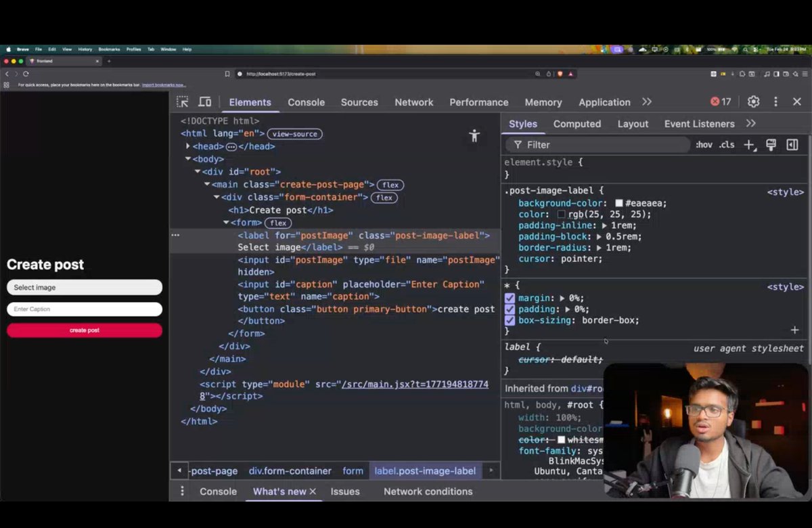
Task: Close the What's new drawer tab
Action: pyautogui.click(x=313, y=491)
